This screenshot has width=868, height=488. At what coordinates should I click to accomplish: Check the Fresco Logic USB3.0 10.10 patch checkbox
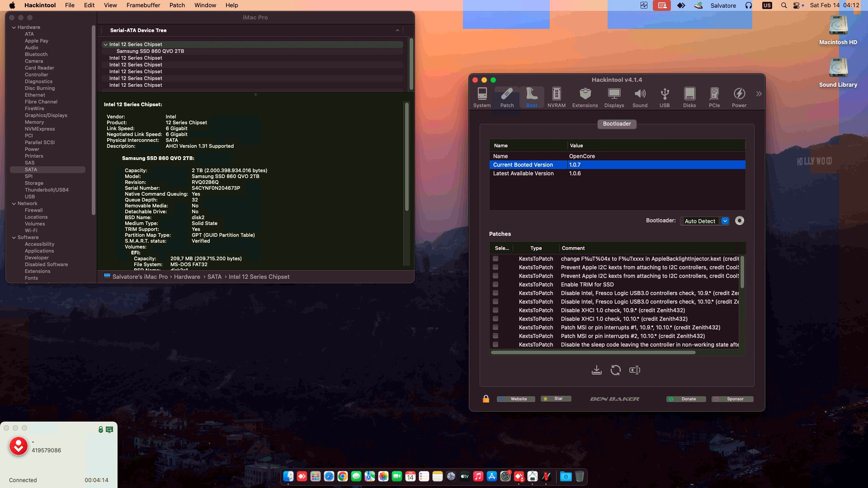[x=495, y=302]
